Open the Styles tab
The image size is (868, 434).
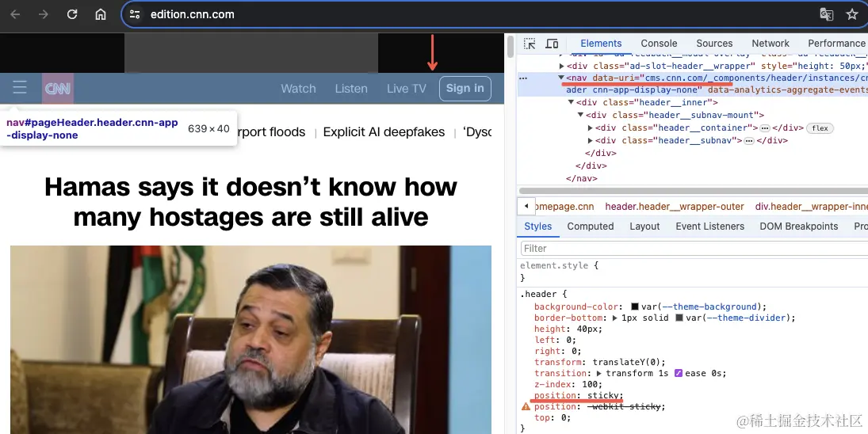tap(538, 227)
